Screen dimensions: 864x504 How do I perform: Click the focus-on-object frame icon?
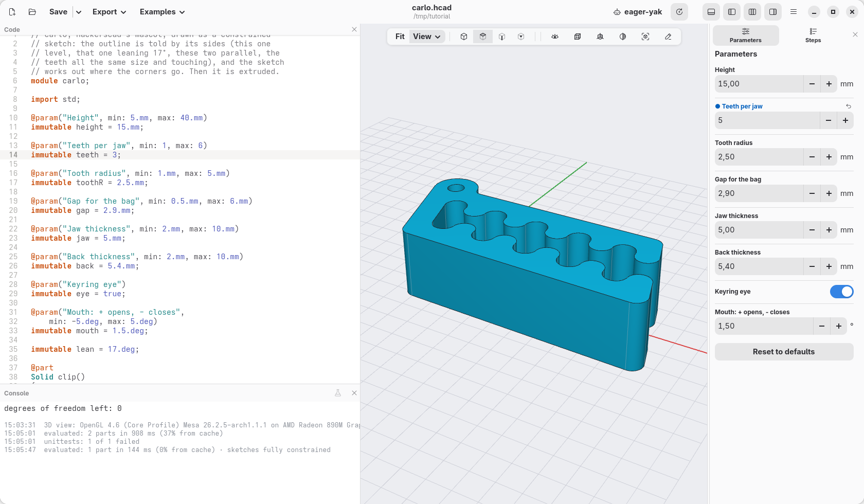645,37
